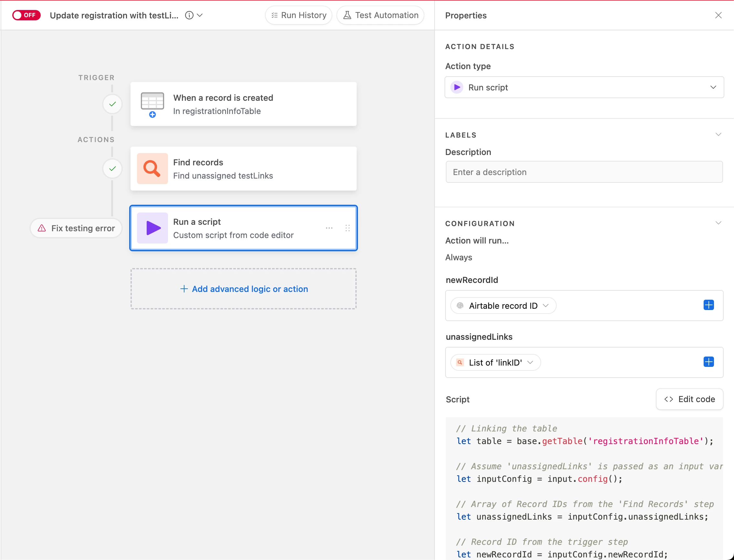Click the drag handle on Run a script
The height and width of the screenshot is (560, 734).
tap(348, 228)
